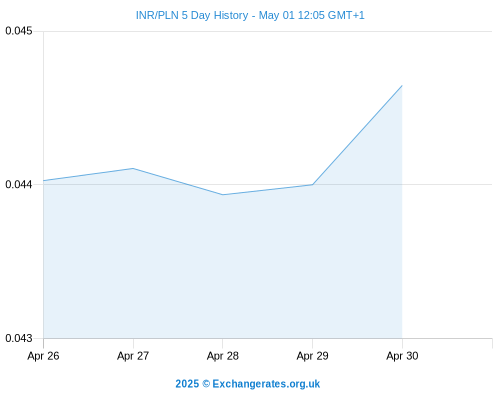Select the Apr 27 x-axis label
The width and height of the screenshot is (495, 400).
click(133, 356)
